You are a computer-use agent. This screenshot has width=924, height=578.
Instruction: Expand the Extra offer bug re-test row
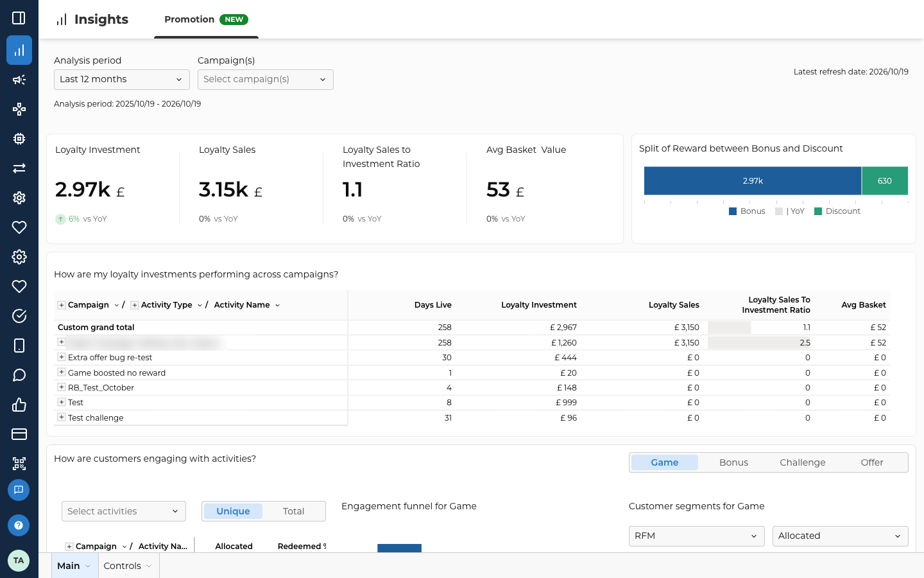click(x=62, y=357)
